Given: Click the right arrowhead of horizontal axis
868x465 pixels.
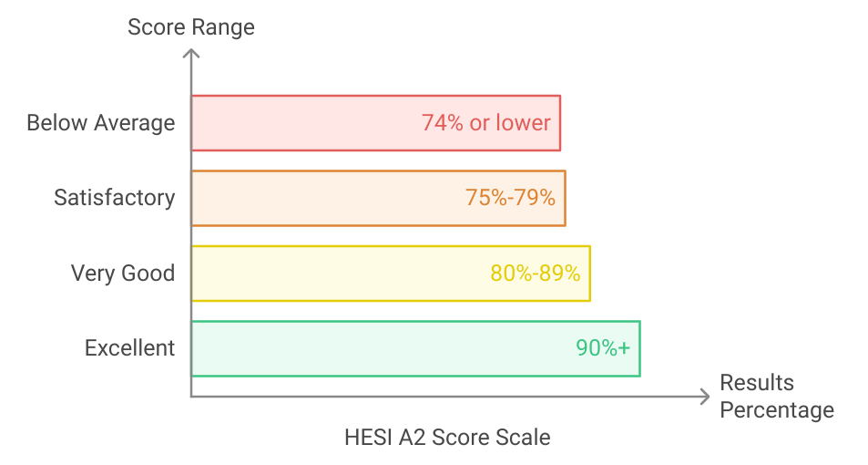Looking at the screenshot, I should pyautogui.click(x=705, y=397).
